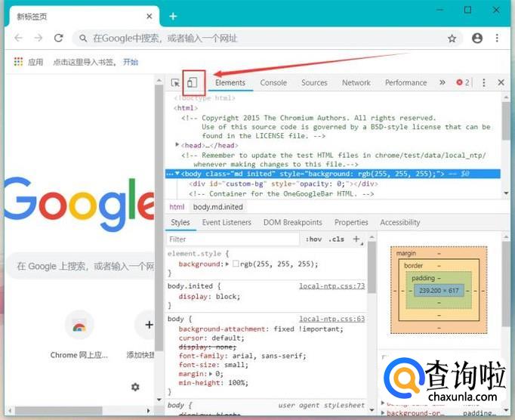
Task: Close the 新标签页 tab
Action: point(149,16)
